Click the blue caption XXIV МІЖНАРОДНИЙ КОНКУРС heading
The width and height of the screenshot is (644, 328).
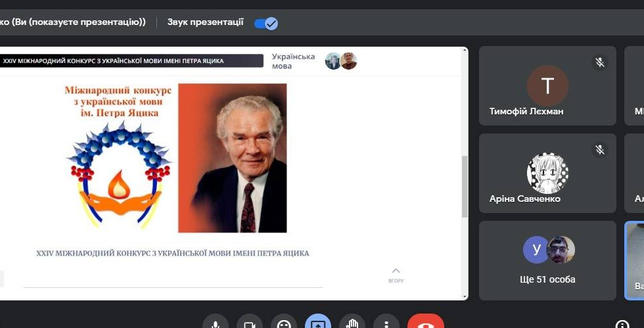pyautogui.click(x=172, y=253)
